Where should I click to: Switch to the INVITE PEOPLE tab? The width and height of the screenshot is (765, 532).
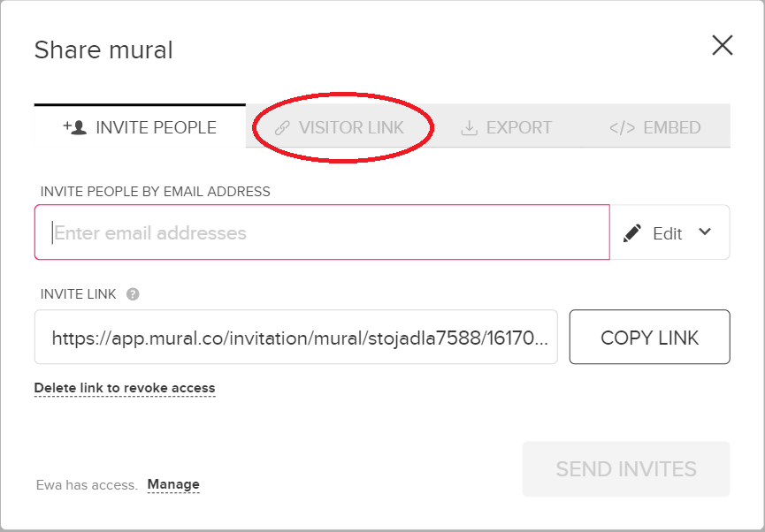pyautogui.click(x=140, y=126)
